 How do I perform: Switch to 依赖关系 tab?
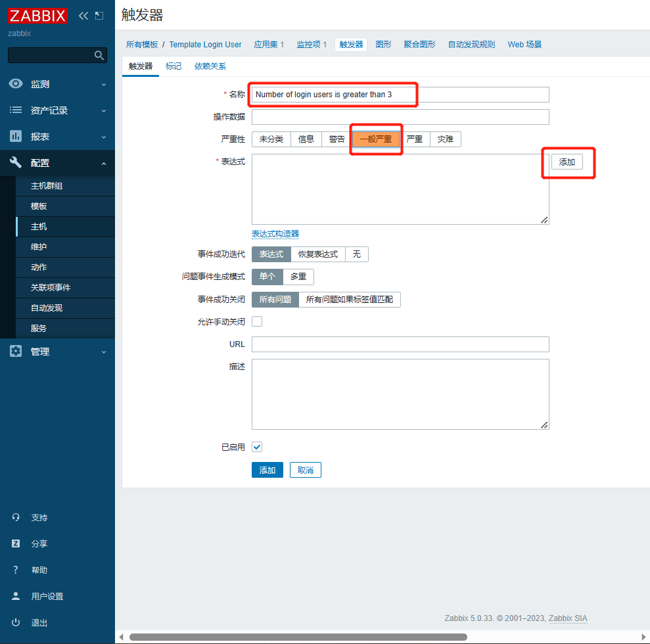click(x=210, y=66)
